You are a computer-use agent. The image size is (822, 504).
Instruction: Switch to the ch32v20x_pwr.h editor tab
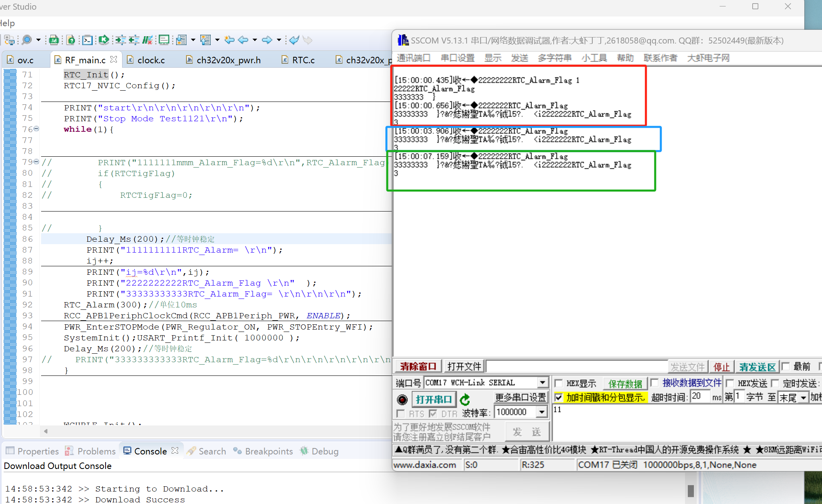click(x=223, y=60)
